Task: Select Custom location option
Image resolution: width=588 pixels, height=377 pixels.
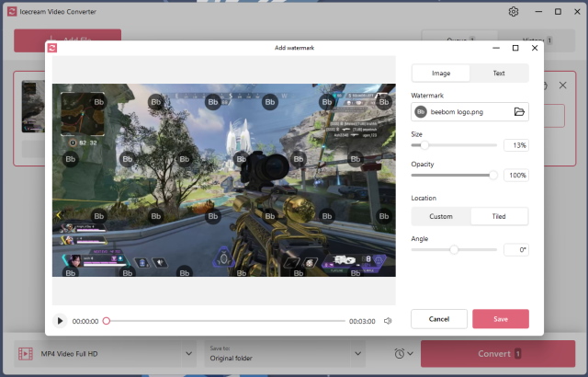Action: click(x=441, y=216)
